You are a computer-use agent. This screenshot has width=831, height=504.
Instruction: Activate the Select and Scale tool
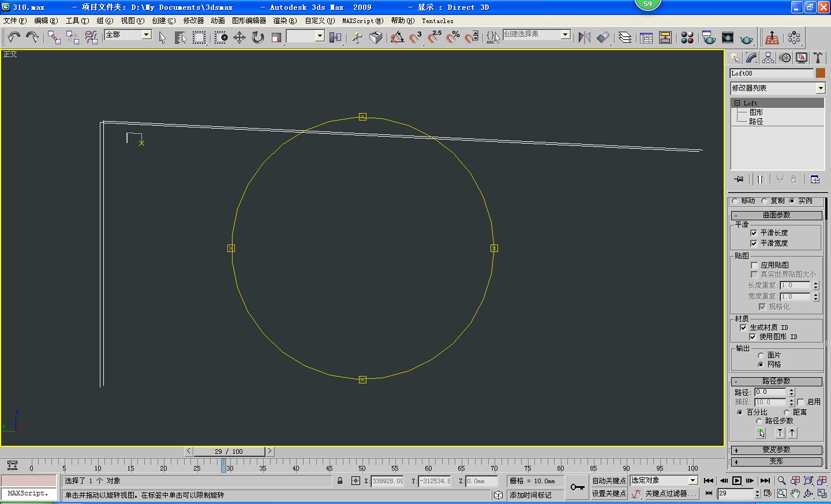(x=276, y=37)
